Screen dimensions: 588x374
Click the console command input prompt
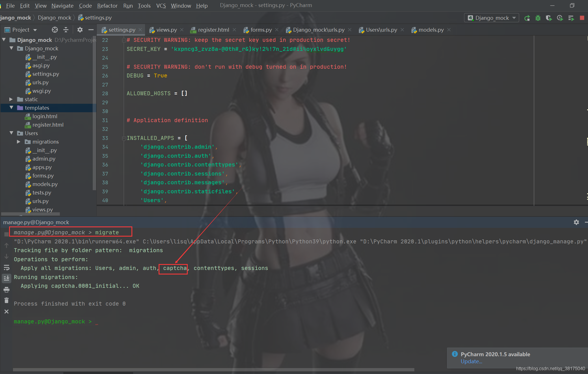click(x=53, y=322)
